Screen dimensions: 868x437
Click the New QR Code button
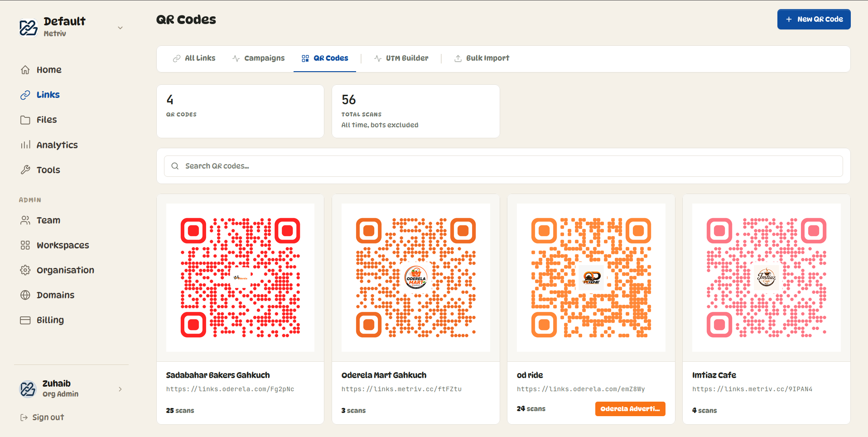pyautogui.click(x=814, y=19)
